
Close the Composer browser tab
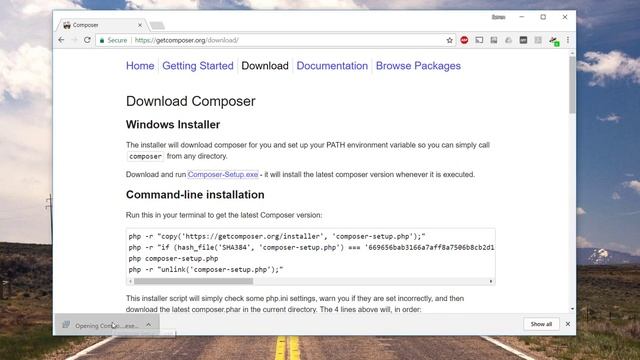[x=140, y=25]
